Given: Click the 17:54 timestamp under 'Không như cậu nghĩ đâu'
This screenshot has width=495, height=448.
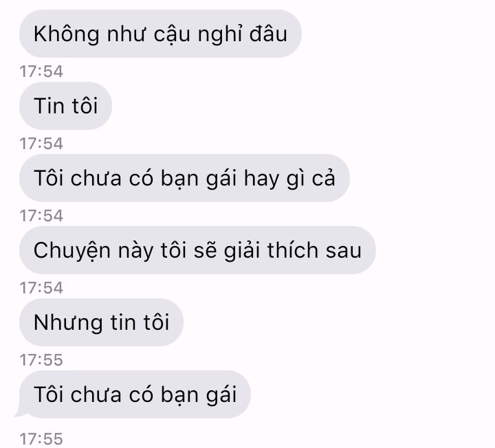Looking at the screenshot, I should (x=41, y=71).
